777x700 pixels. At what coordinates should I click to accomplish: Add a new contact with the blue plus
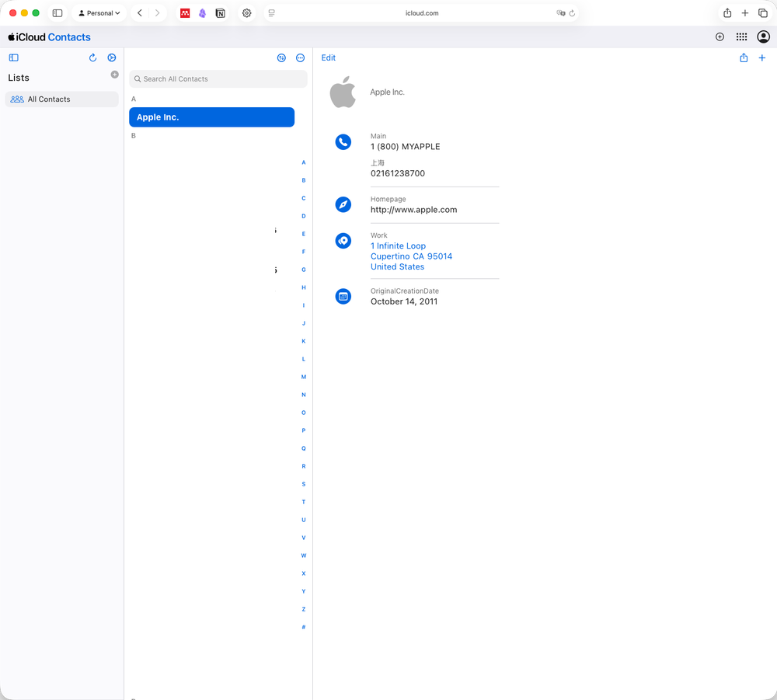[762, 58]
